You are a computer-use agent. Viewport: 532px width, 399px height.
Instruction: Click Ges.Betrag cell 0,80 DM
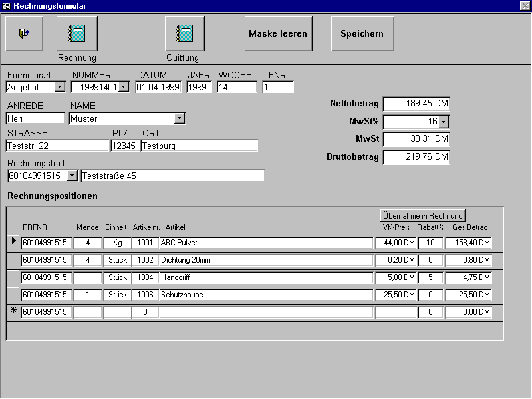point(469,260)
